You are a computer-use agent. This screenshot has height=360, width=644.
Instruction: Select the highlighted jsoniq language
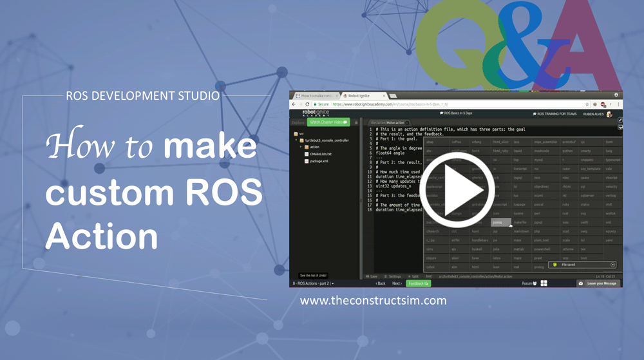pos(500,222)
